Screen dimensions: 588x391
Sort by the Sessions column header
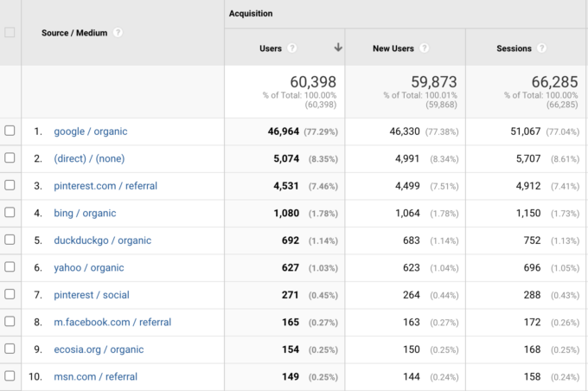coord(514,48)
